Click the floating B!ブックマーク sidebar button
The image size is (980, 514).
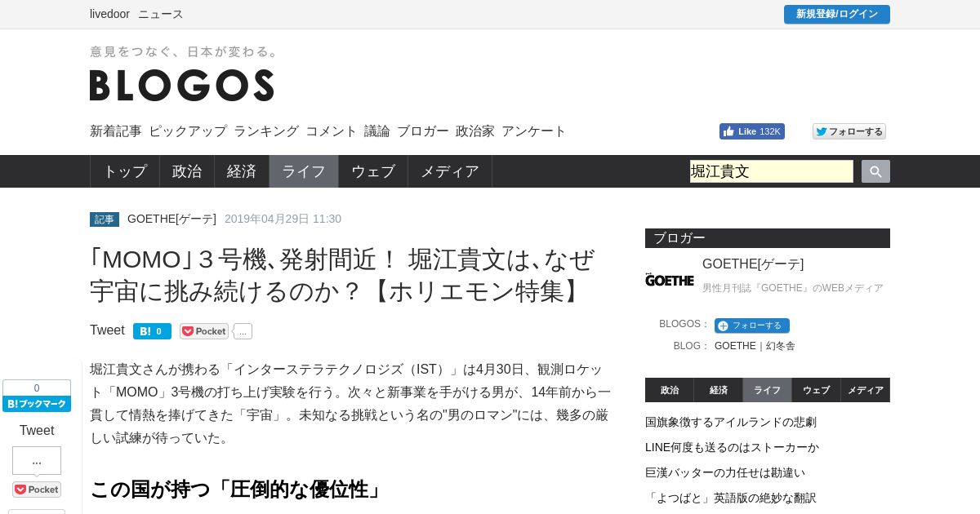[x=37, y=404]
